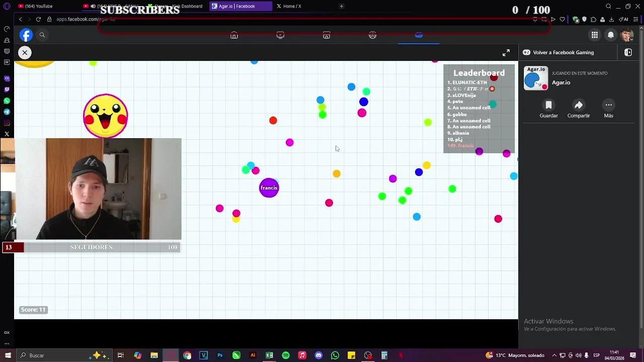Open browser downloads icon
This screenshot has height=362, width=644.
611,19
